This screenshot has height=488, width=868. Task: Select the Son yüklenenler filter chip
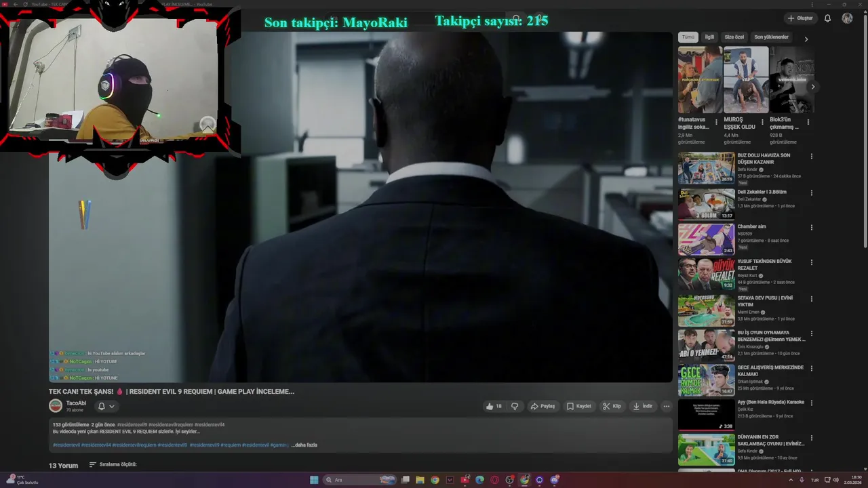point(772,37)
